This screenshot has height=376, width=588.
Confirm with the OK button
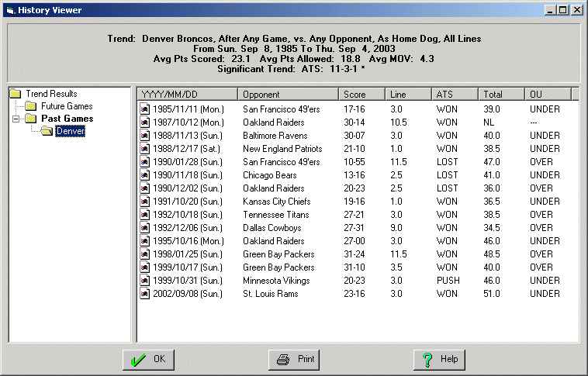click(x=148, y=360)
